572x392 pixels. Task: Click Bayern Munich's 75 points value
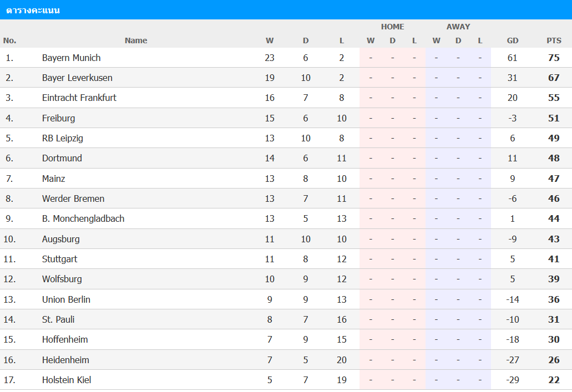(554, 58)
